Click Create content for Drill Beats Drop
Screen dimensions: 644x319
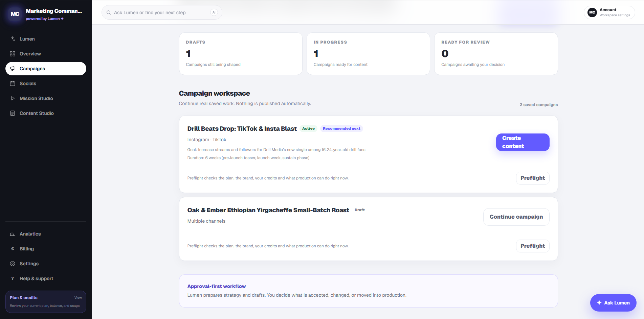pos(523,142)
